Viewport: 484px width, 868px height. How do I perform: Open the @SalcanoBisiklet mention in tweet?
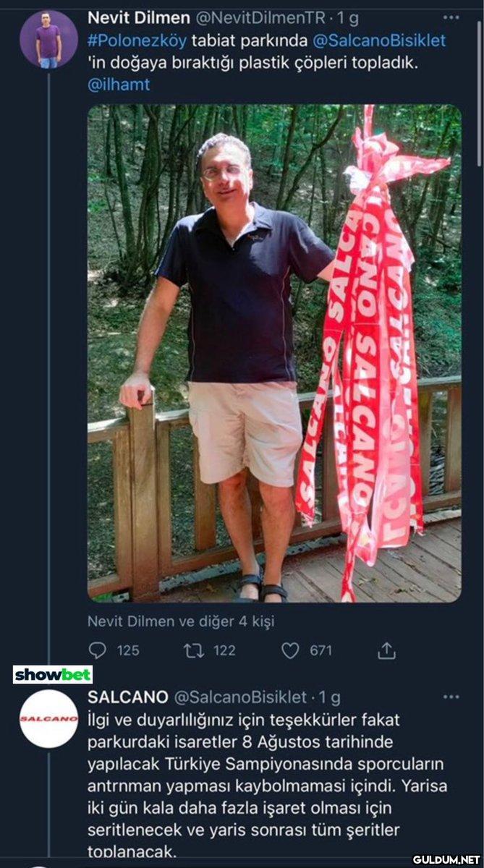pos(379,41)
